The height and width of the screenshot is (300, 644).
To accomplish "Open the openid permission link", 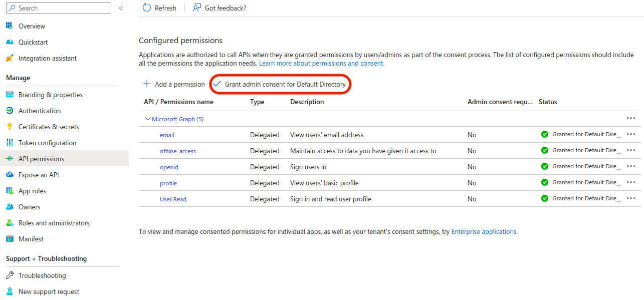I will coord(169,167).
